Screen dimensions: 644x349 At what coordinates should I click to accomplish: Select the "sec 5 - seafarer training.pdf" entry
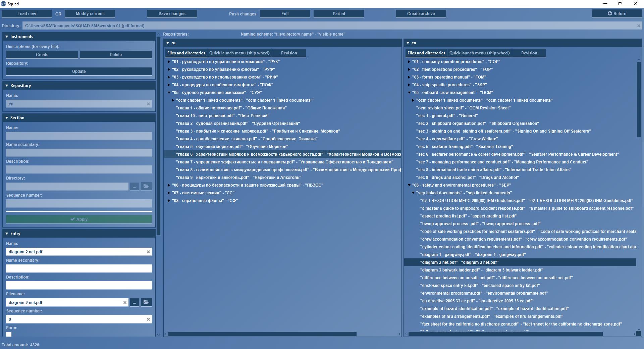[x=465, y=146]
